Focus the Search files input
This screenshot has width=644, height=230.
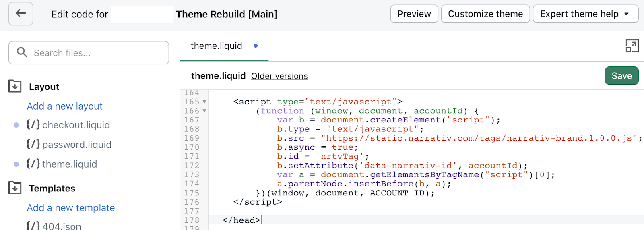point(89,53)
